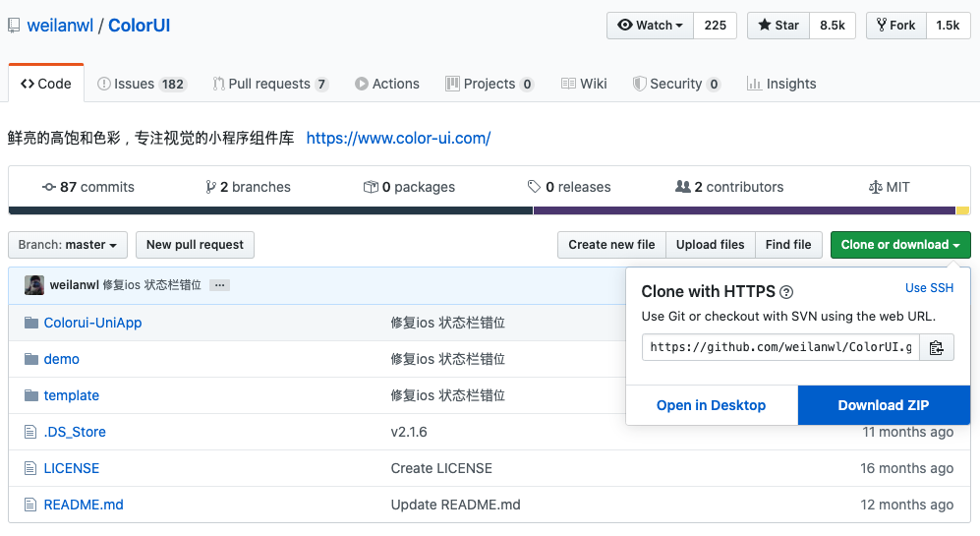Open the Insights tab
The height and width of the screenshot is (536, 980).
781,84
